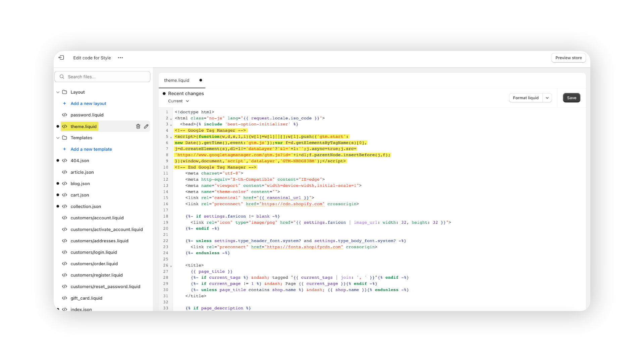Click the Google Tag Manager comment on line 4
Screen dimensions: 644x362
(210, 130)
